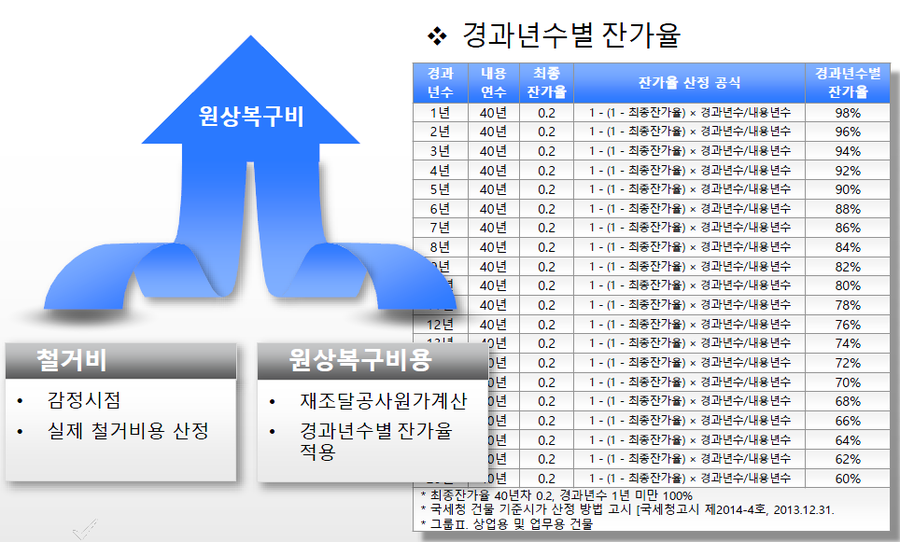Select the 1년 cell
The image size is (900, 542).
coord(441,113)
